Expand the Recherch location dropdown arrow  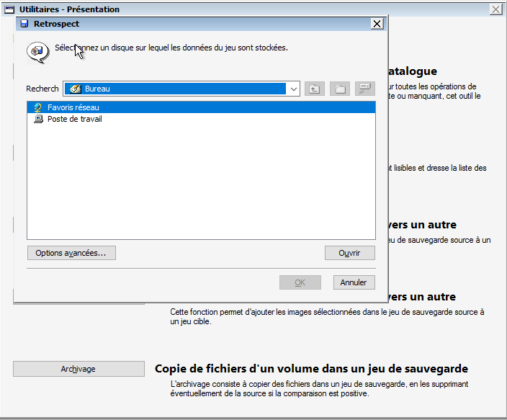point(292,89)
